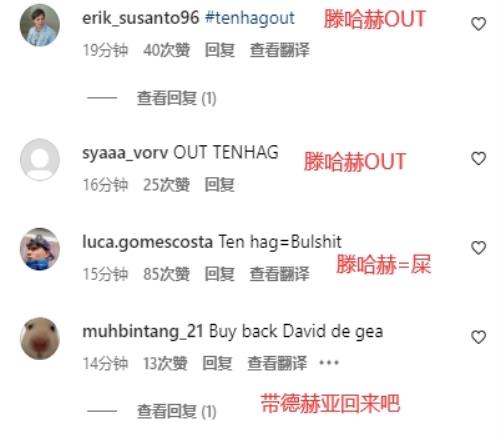Expand replies under muhbintang_21's comment

point(176,411)
